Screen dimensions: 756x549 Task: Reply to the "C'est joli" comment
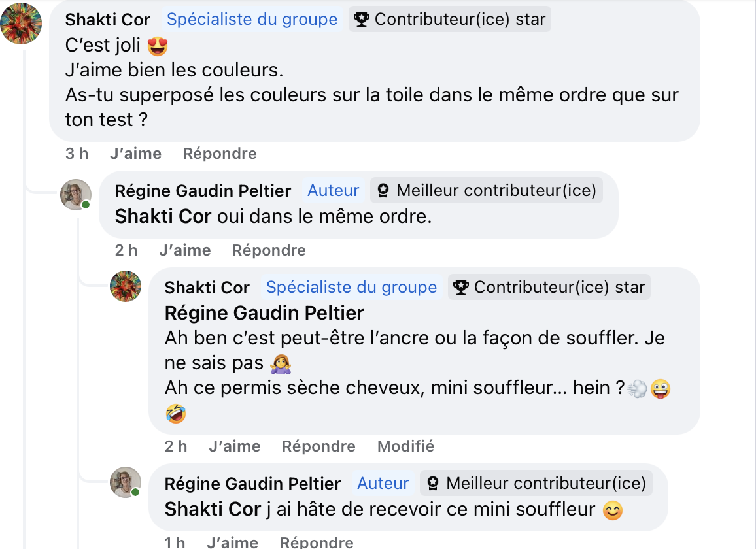[220, 154]
